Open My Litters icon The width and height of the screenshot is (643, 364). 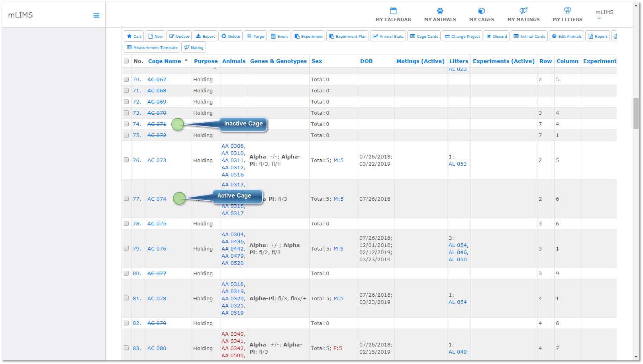(x=567, y=15)
